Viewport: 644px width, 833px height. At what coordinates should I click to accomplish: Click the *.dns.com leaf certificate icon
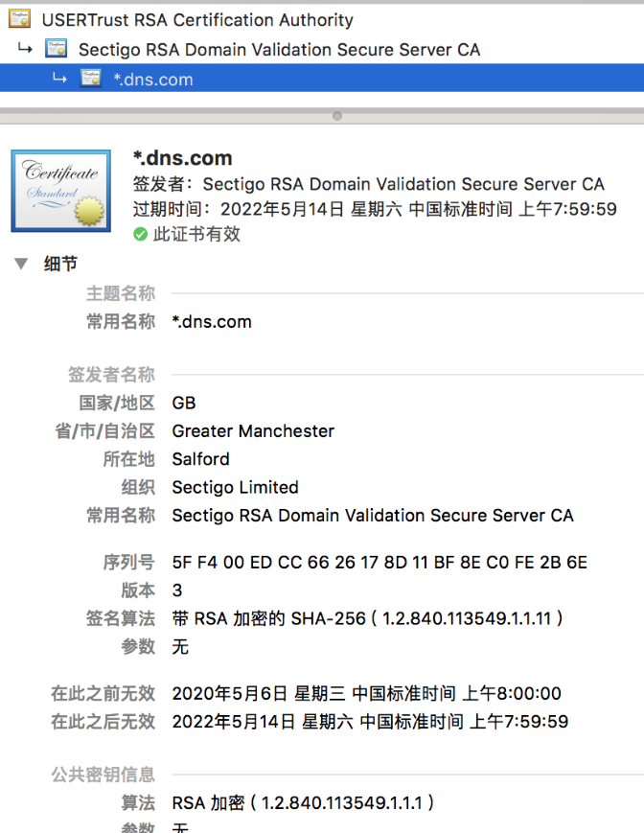(x=91, y=80)
